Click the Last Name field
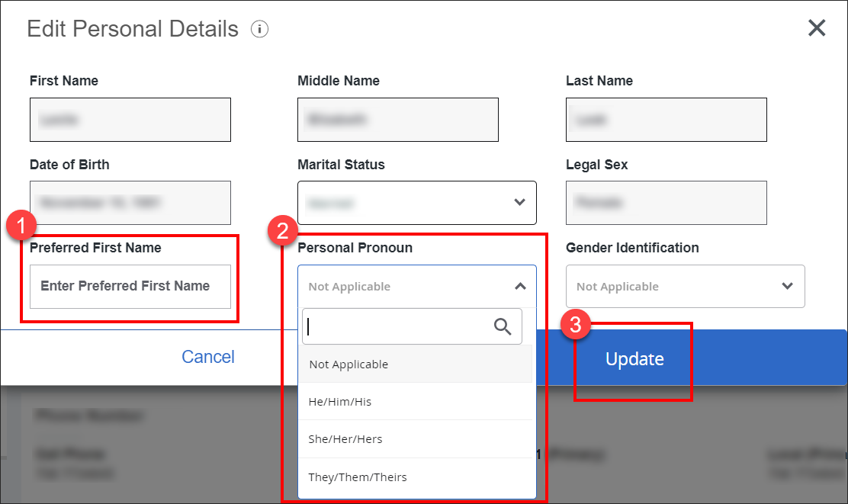The height and width of the screenshot is (504, 848). click(x=666, y=120)
